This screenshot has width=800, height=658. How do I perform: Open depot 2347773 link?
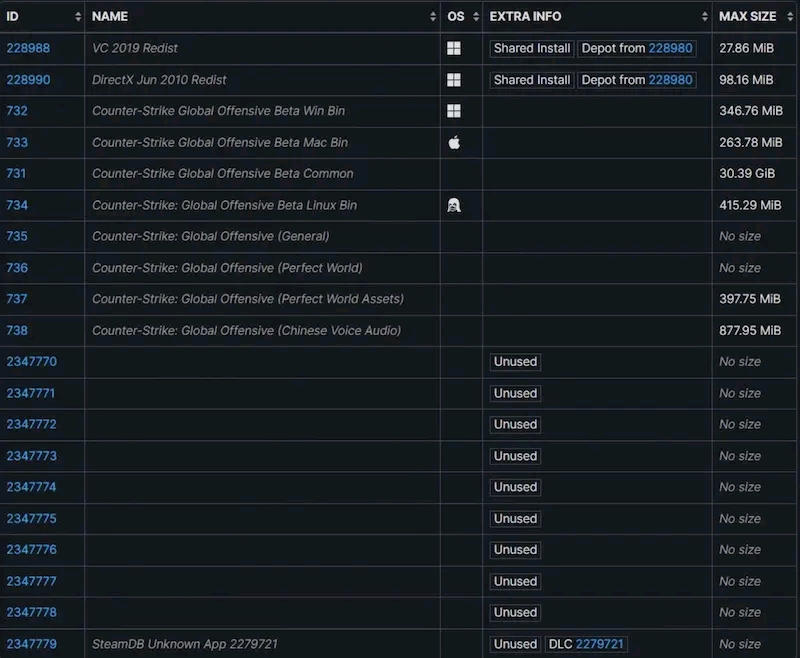tap(32, 457)
